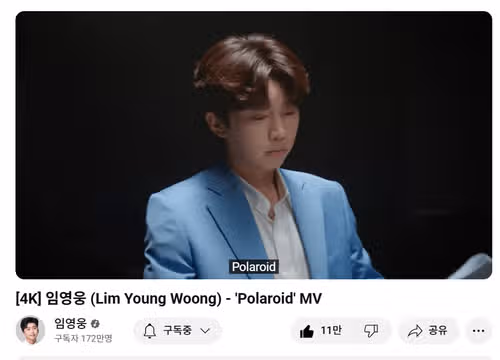The image size is (500, 360).
Task: Click the description box edge below channel row
Action: (x=254, y=358)
